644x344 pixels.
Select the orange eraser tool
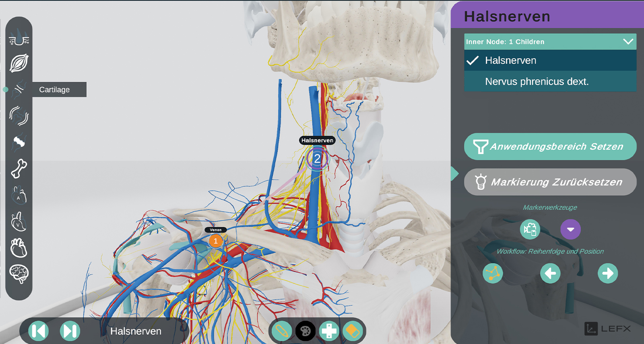click(353, 331)
